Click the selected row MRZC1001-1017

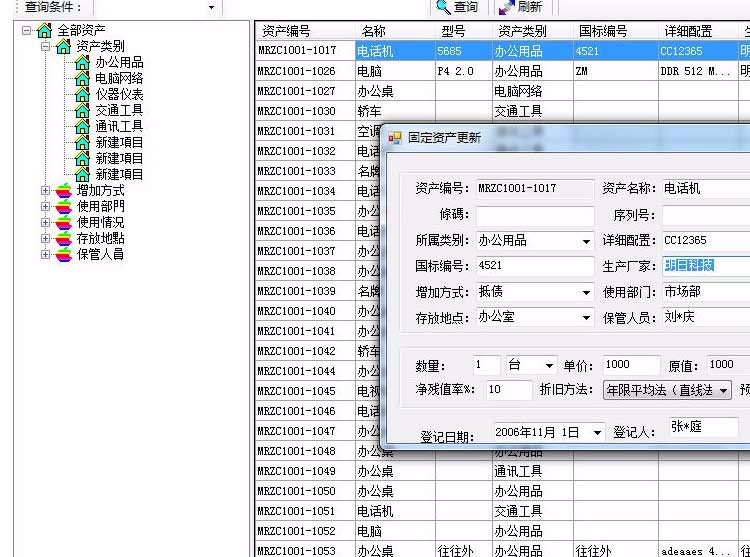tap(502, 51)
